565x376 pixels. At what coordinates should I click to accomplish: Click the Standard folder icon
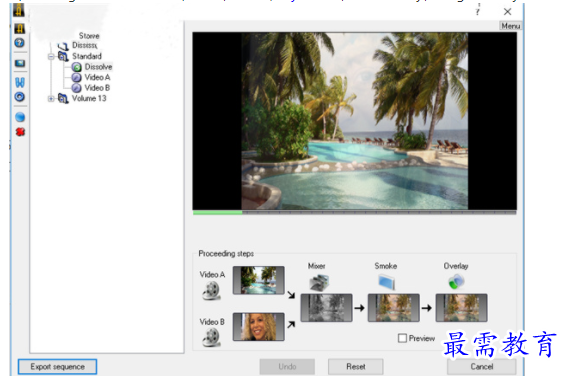[x=63, y=56]
